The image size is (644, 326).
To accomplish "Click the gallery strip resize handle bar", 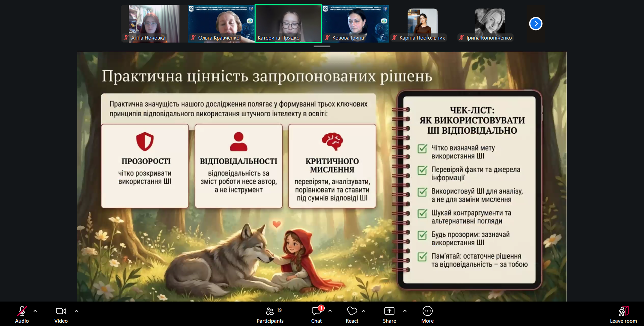I will click(322, 46).
